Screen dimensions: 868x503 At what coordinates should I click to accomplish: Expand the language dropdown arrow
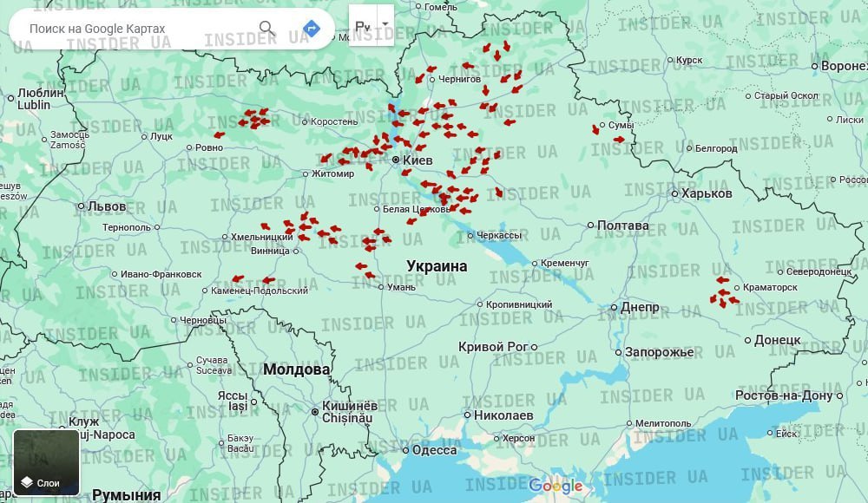385,25
